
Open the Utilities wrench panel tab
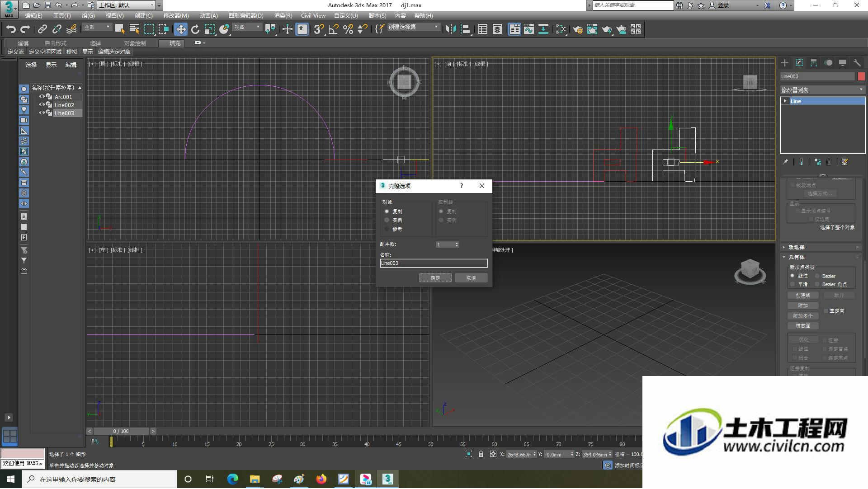pyautogui.click(x=857, y=63)
